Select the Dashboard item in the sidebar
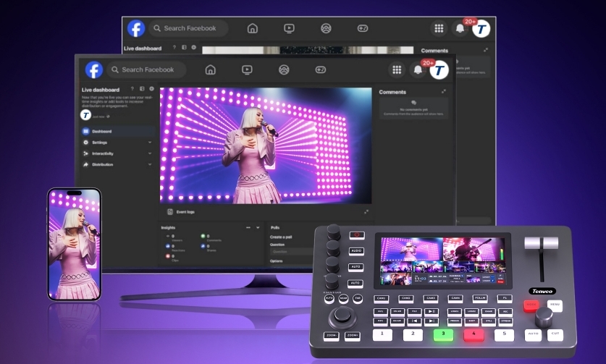 click(101, 131)
